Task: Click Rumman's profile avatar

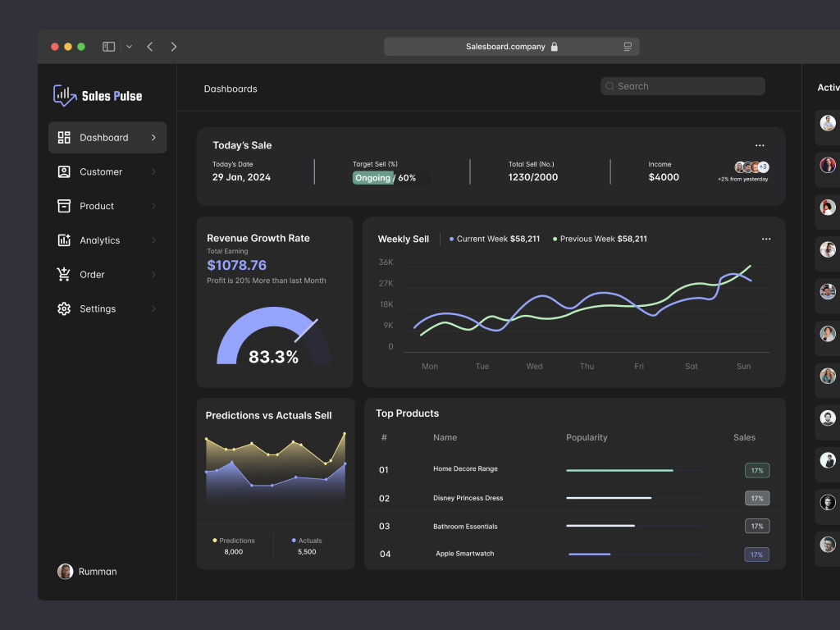Action: [x=65, y=571]
